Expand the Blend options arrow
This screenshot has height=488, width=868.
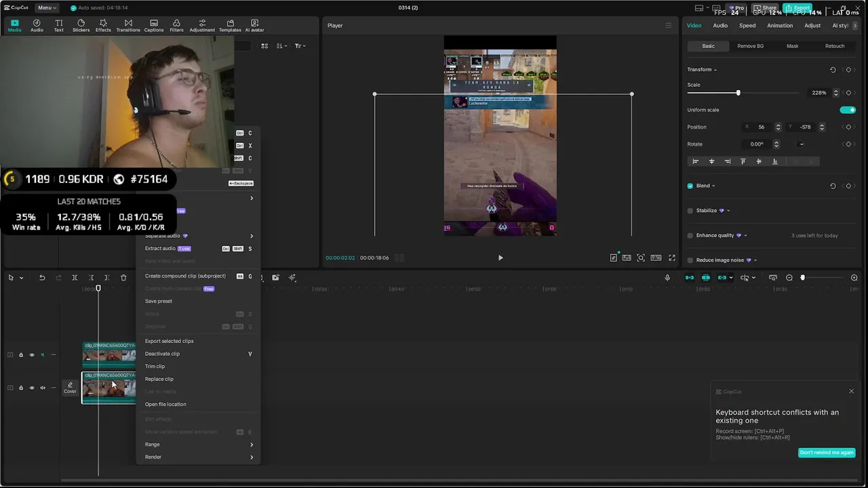coord(713,186)
